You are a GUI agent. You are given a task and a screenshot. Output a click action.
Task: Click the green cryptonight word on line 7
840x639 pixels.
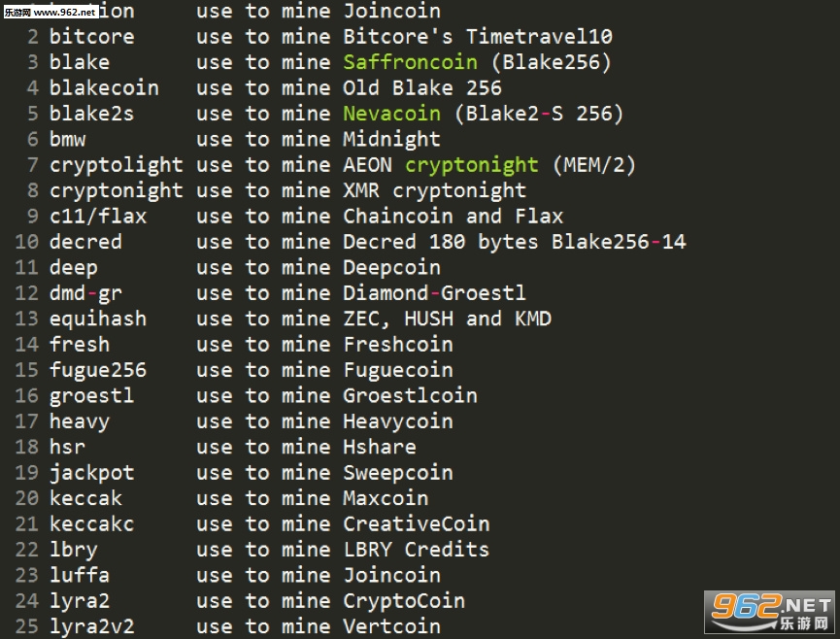coord(471,165)
